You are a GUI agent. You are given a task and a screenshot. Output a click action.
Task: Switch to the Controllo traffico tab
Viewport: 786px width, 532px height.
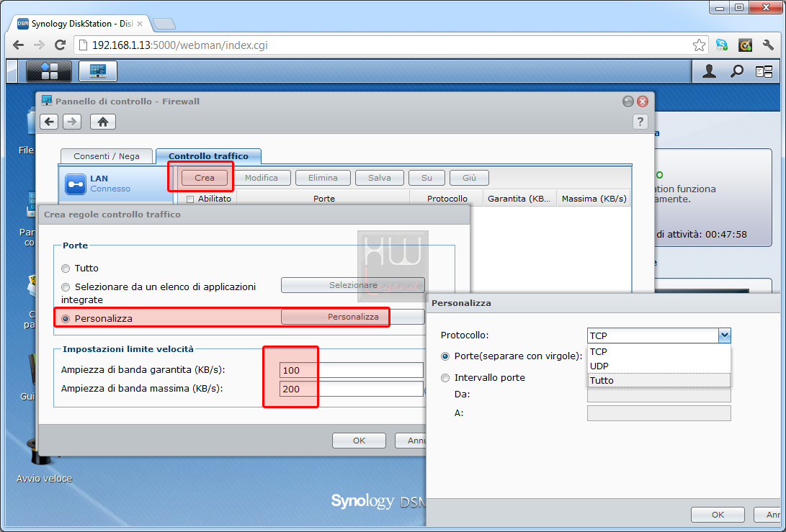tap(208, 156)
